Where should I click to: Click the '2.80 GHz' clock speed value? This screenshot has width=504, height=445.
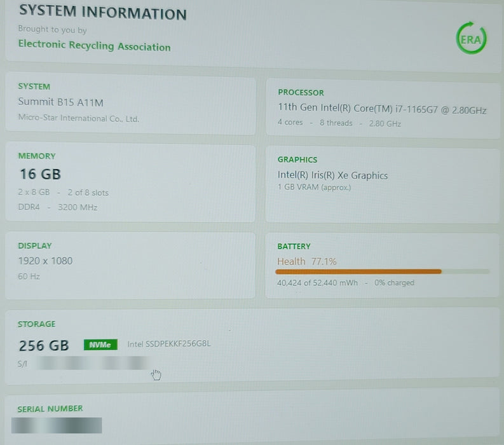pos(385,124)
